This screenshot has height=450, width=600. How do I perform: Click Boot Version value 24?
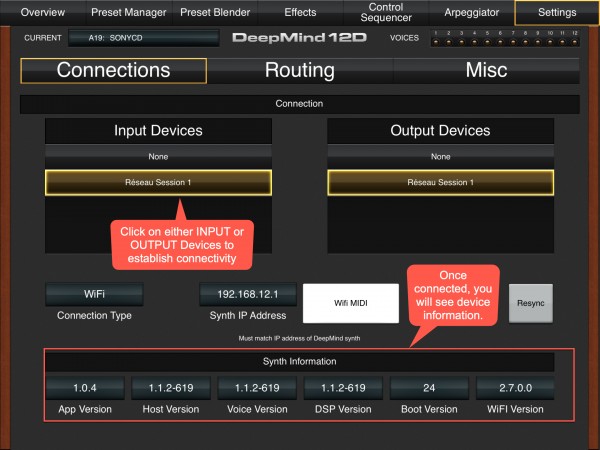click(x=429, y=388)
